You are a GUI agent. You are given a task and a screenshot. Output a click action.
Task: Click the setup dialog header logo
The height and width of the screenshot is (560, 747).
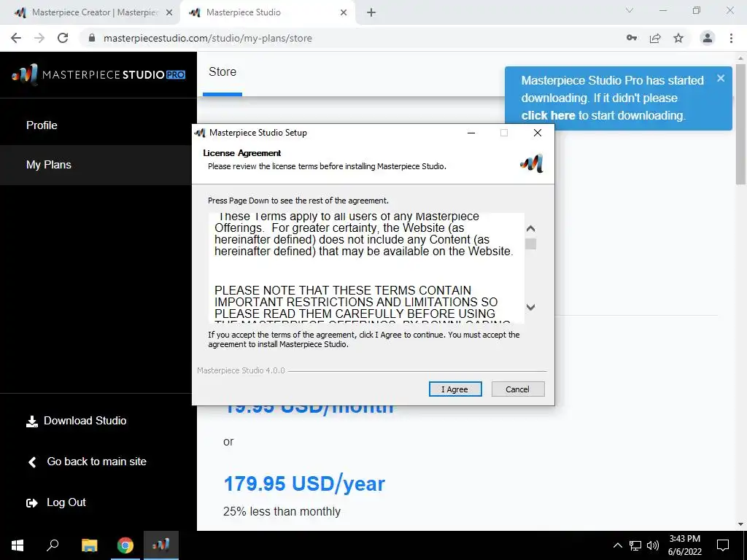532,163
